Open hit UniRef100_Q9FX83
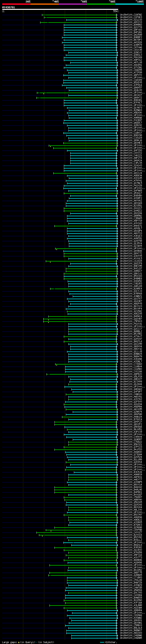 pyautogui.click(x=131, y=30)
